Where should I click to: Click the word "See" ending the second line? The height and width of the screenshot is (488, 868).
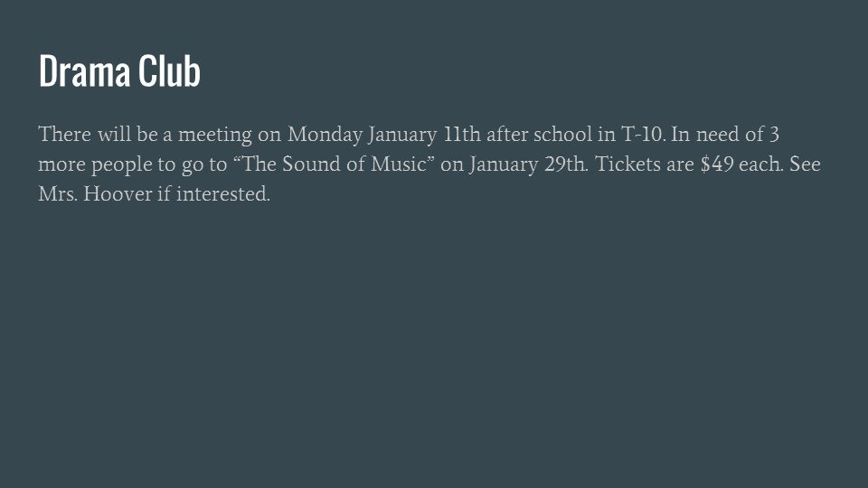click(x=805, y=164)
